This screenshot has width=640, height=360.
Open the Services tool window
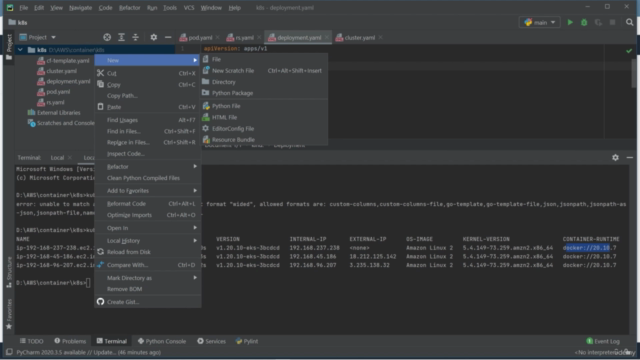pos(211,341)
